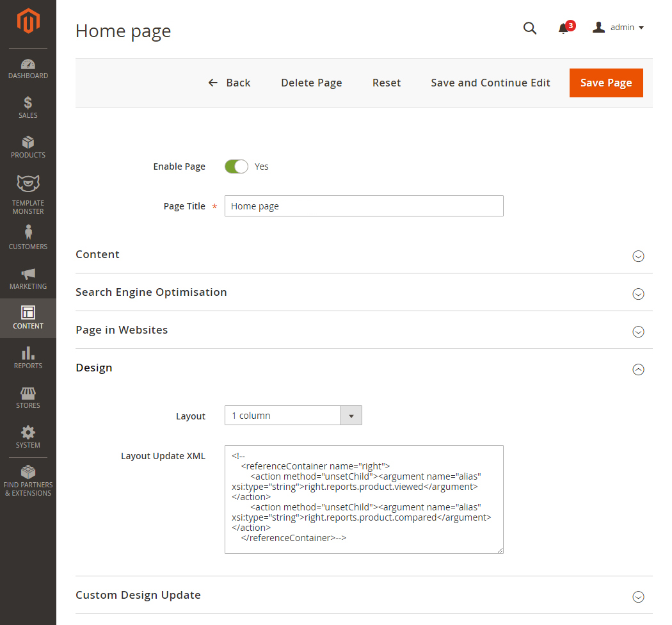
Task: Click the Magento logo icon
Action: [28, 21]
